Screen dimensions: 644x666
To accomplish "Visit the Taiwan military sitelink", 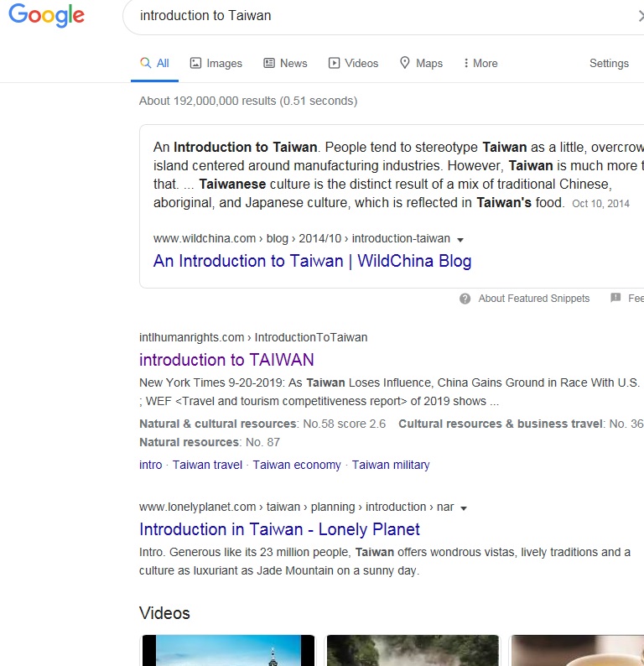I will [391, 465].
